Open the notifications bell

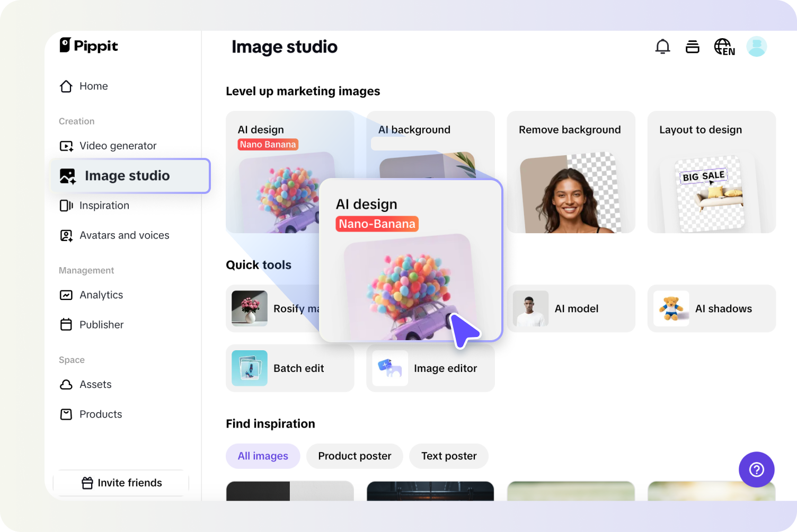[x=662, y=47]
